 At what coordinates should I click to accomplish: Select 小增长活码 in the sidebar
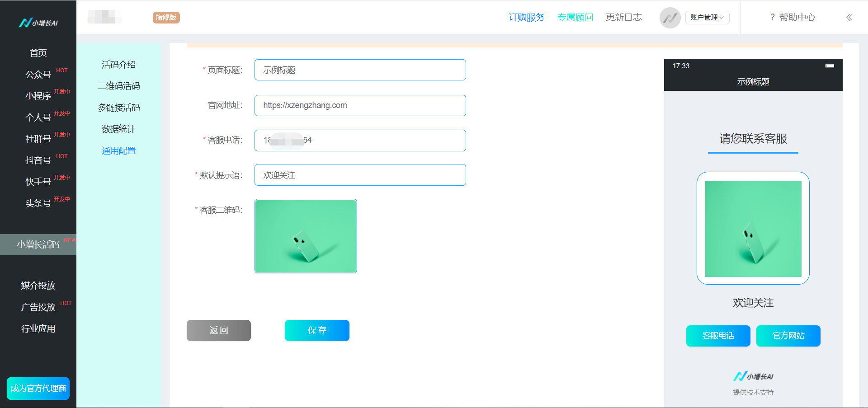(x=38, y=244)
